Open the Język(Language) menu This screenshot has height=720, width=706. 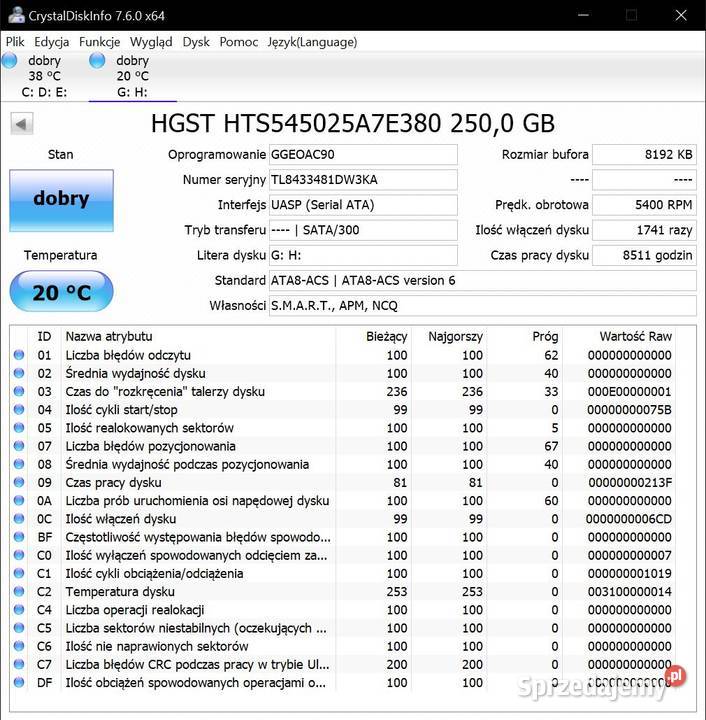(312, 42)
